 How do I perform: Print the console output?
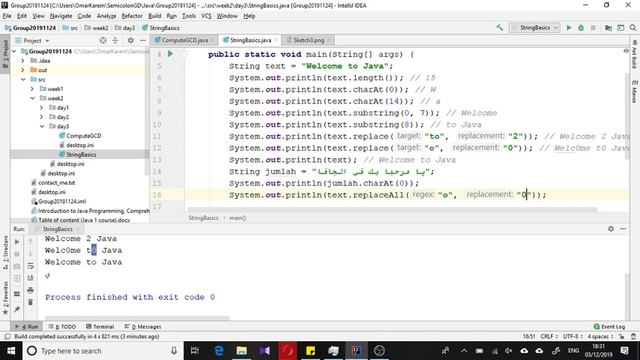coord(30,290)
